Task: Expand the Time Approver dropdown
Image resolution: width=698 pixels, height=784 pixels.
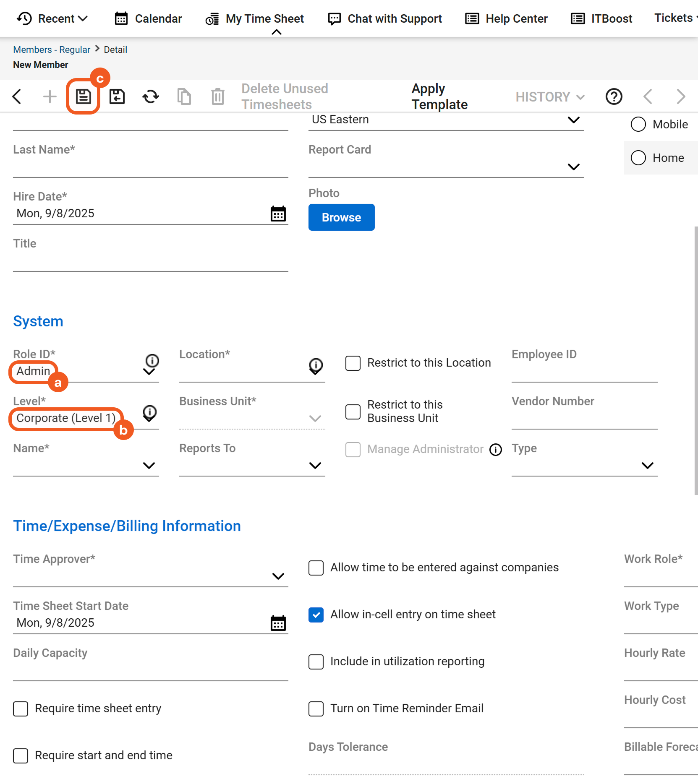Action: [278, 576]
